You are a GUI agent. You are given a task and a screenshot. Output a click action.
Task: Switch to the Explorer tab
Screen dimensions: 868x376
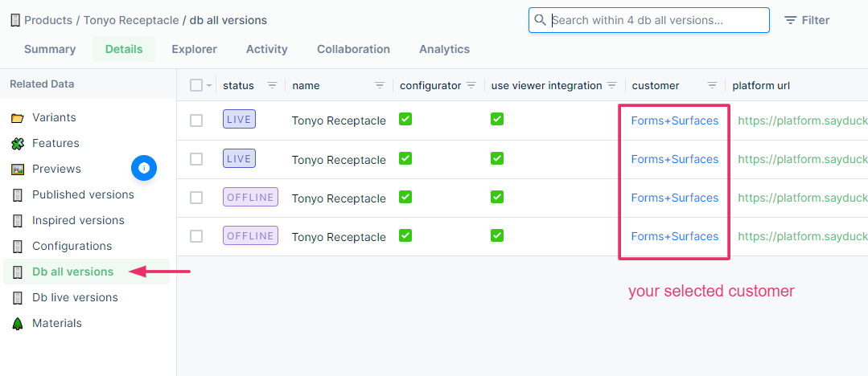click(195, 49)
